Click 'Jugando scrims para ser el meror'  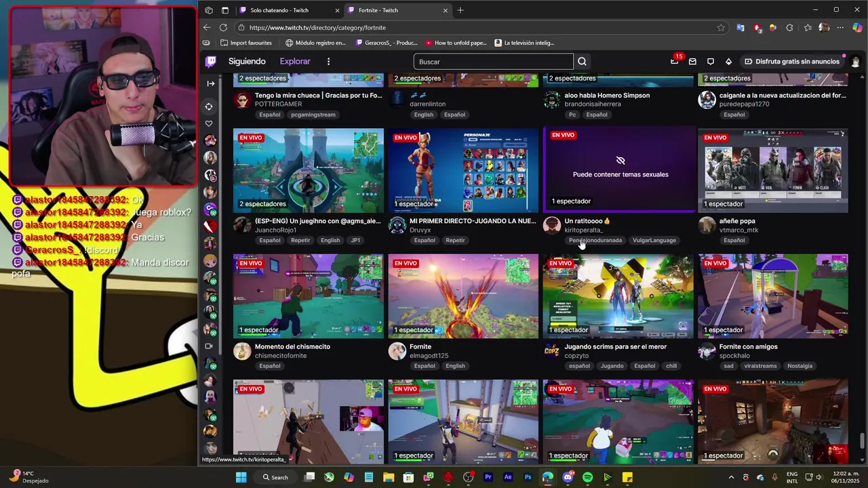point(615,346)
